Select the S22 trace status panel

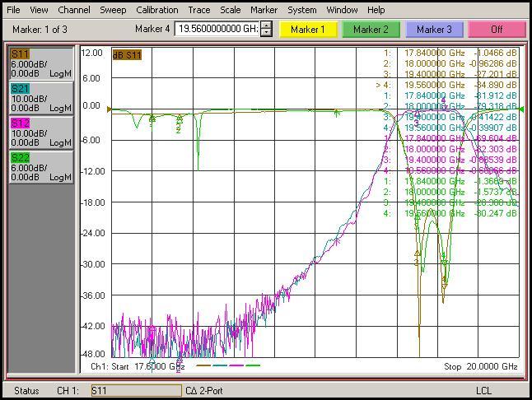41,167
